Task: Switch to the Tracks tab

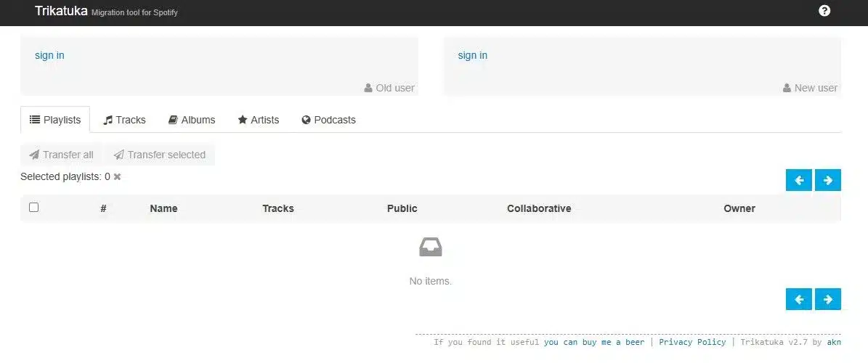Action: [x=124, y=120]
